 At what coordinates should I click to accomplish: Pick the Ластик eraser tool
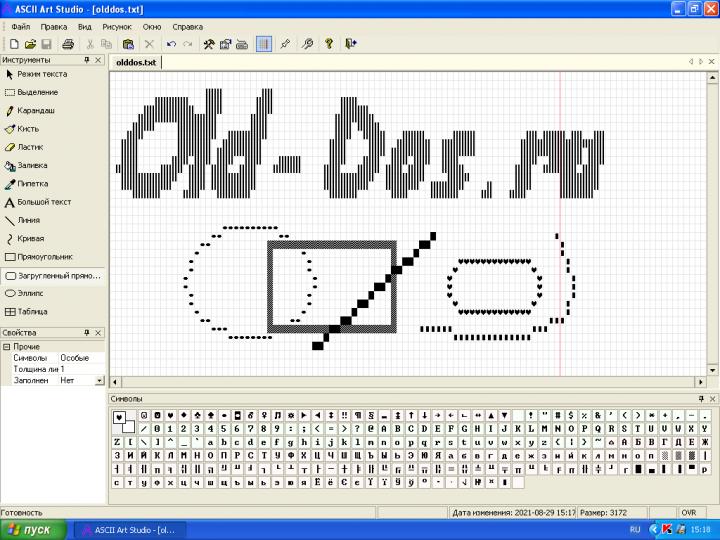[x=31, y=146]
